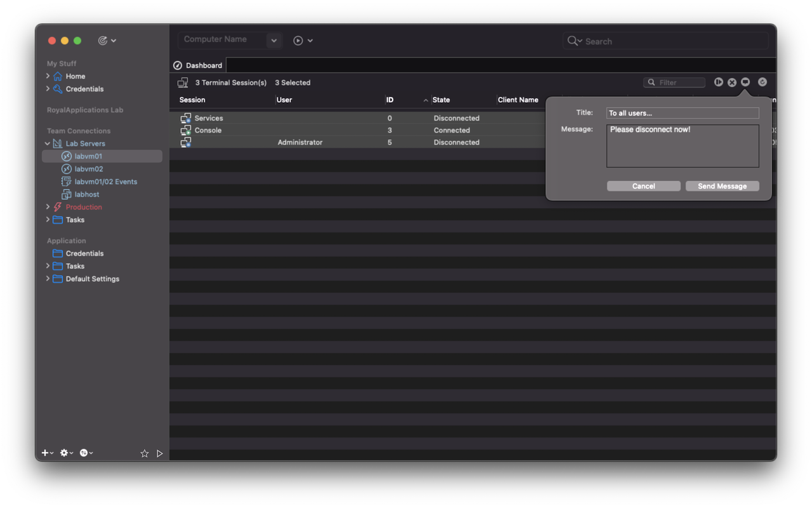
Task: Click the Filter field above the session list
Action: (674, 82)
